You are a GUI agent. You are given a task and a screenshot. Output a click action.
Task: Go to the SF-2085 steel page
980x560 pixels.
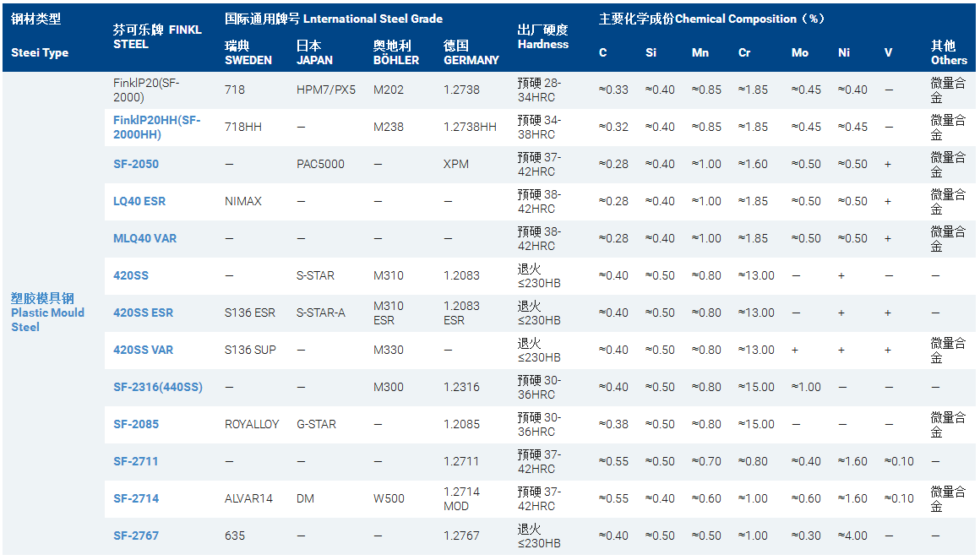click(x=136, y=424)
